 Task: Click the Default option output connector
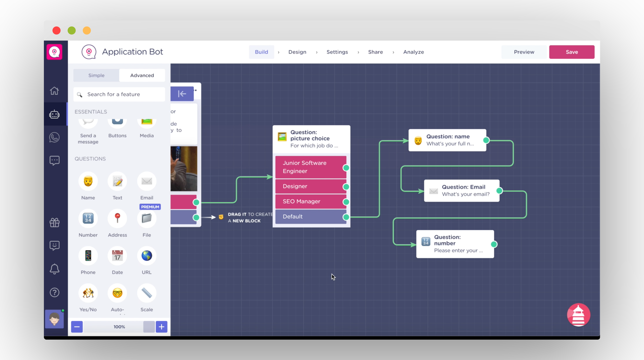[x=346, y=217]
